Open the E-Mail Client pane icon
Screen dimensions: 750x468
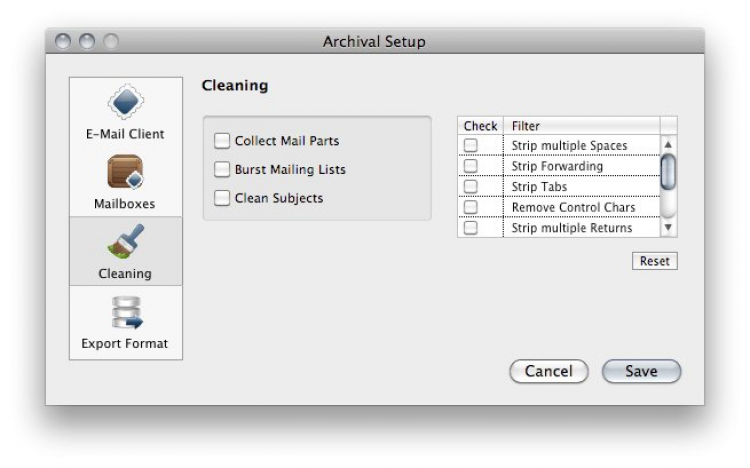(125, 103)
